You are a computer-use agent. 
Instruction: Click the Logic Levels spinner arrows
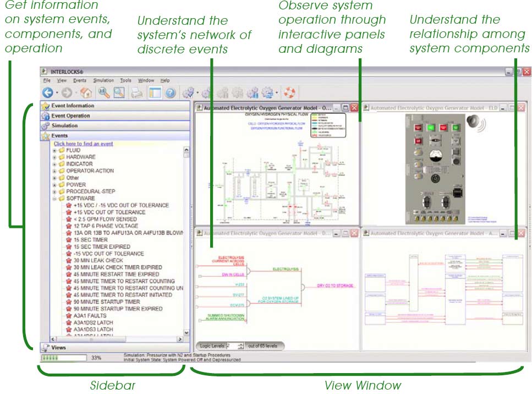click(x=240, y=346)
